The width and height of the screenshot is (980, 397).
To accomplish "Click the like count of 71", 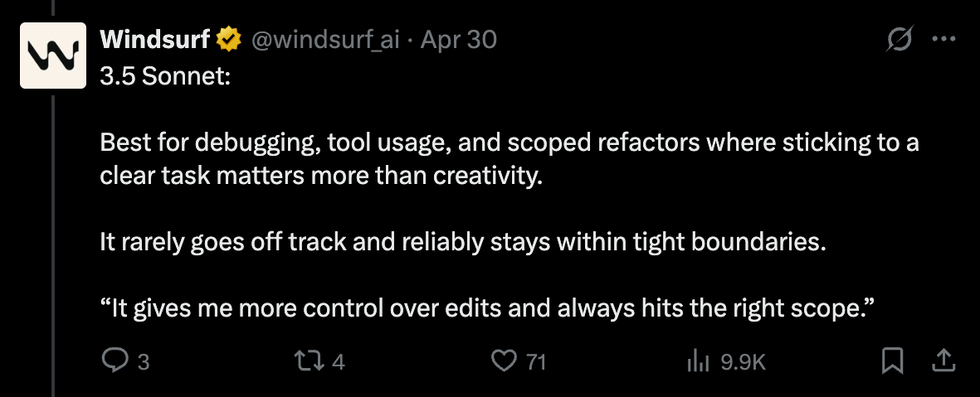I will tap(535, 361).
